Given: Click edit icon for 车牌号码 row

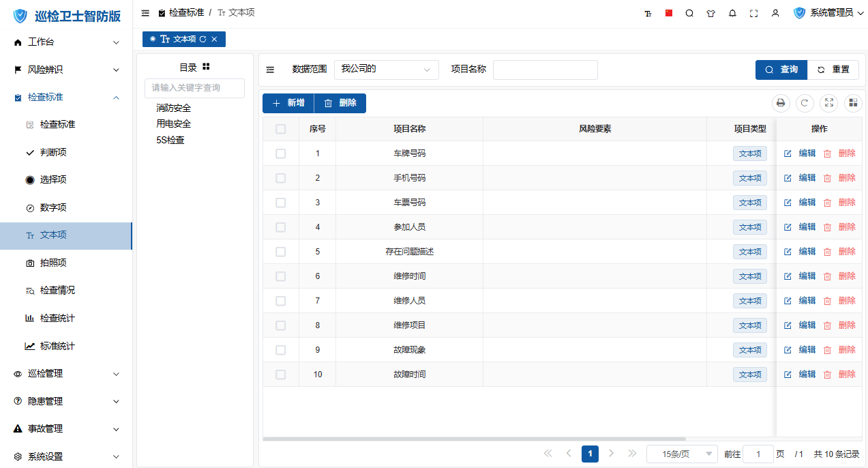Looking at the screenshot, I should (x=788, y=153).
